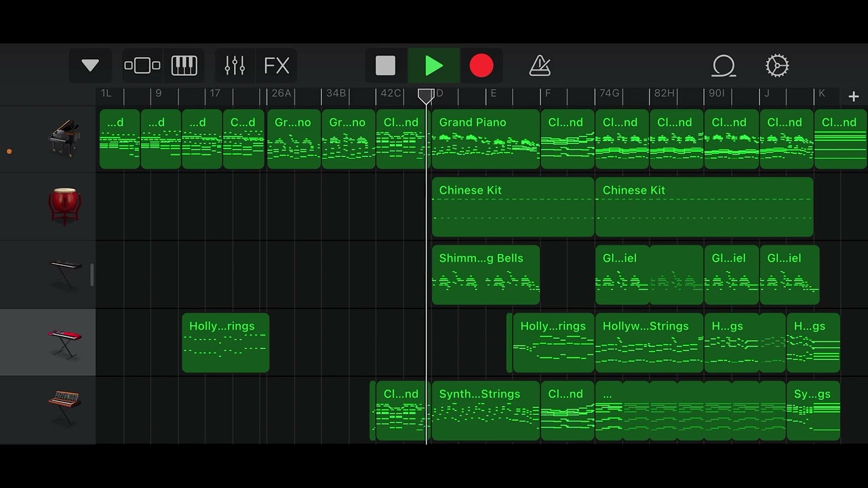Select the Chinese drum track icon
The image size is (868, 488).
pos(64,206)
